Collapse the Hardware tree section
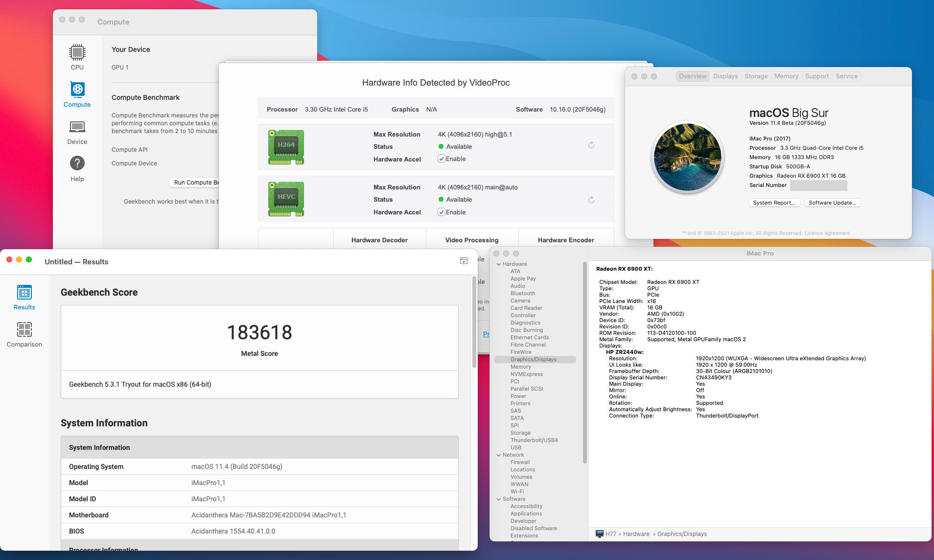Screen dimensions: 934x560 [499, 264]
